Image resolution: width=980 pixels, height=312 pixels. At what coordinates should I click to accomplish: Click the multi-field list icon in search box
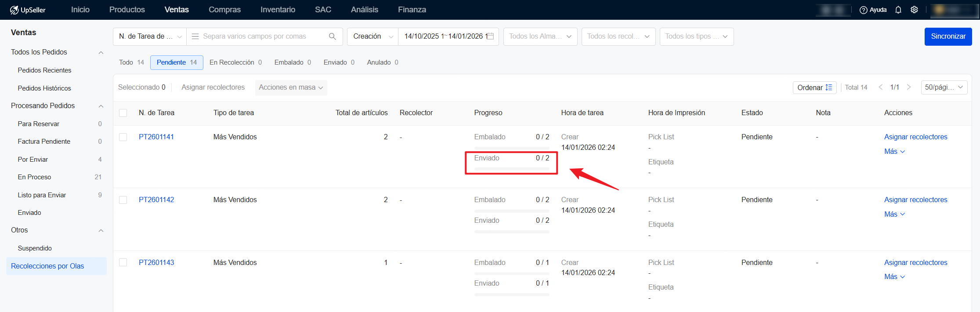[x=195, y=36]
